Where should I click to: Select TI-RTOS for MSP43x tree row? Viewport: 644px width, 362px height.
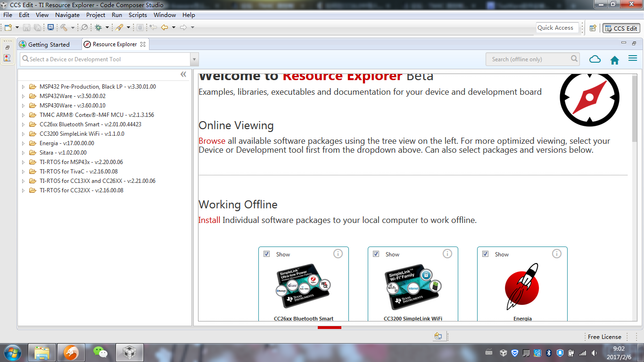click(81, 162)
